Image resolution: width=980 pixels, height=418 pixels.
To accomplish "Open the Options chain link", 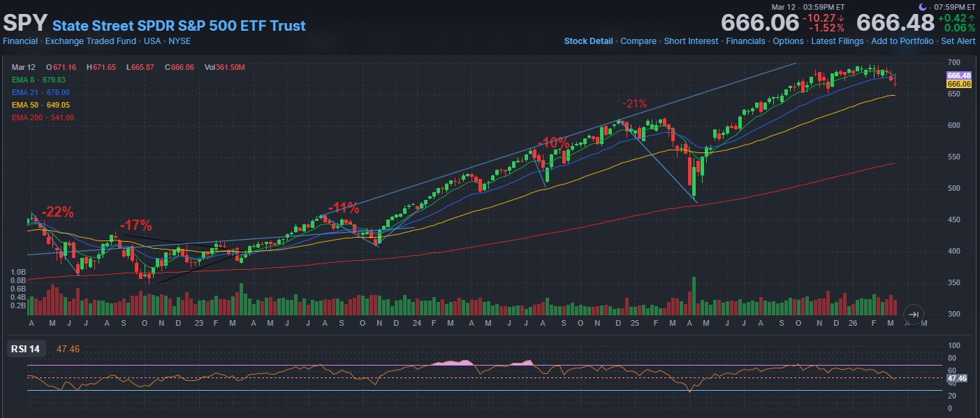I will point(788,41).
